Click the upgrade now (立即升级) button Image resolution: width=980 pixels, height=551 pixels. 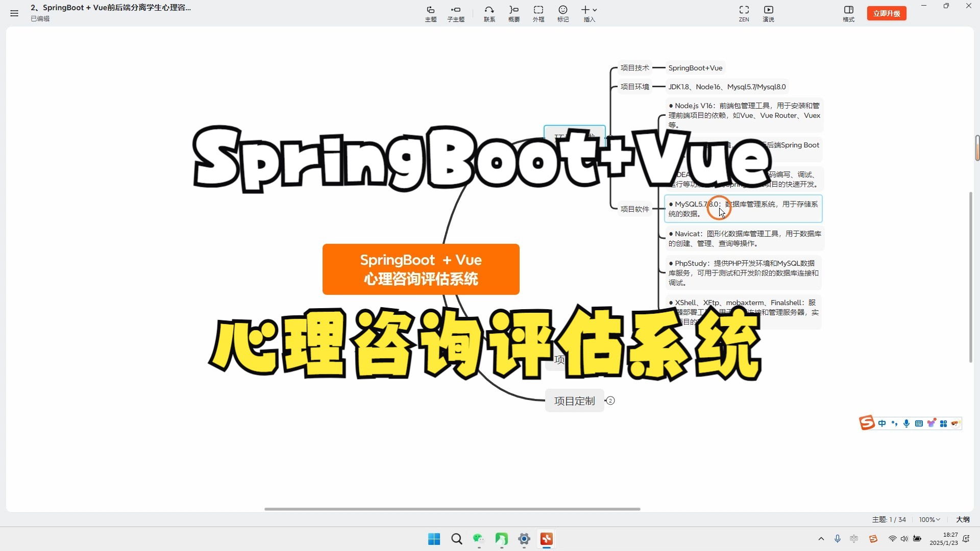click(x=887, y=13)
